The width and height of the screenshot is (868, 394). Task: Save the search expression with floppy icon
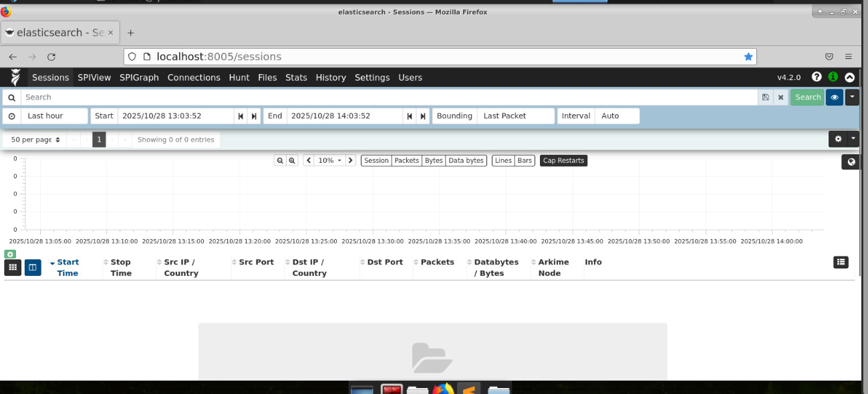click(x=765, y=97)
